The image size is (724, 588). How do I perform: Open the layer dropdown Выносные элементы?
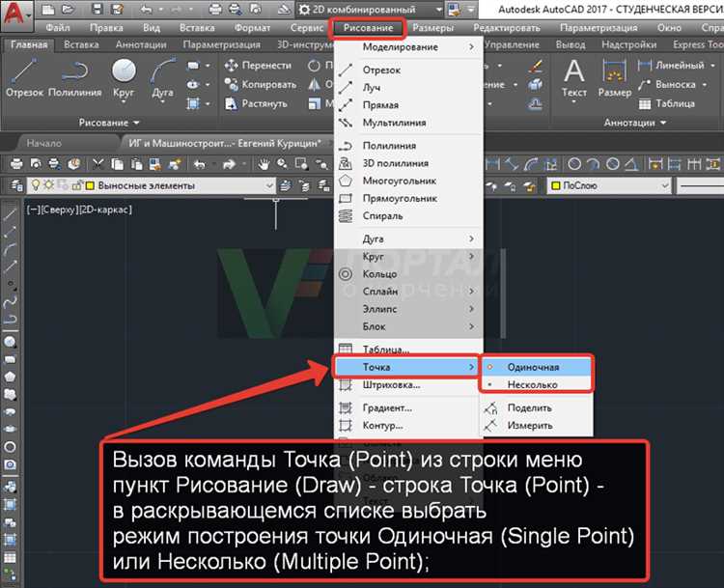(x=152, y=185)
